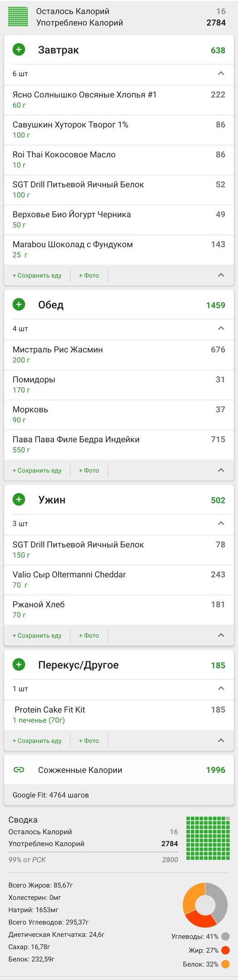Image resolution: width=238 pixels, height=980 pixels.
Task: Open the link icon at Сожженные Калории
Action: point(19,769)
